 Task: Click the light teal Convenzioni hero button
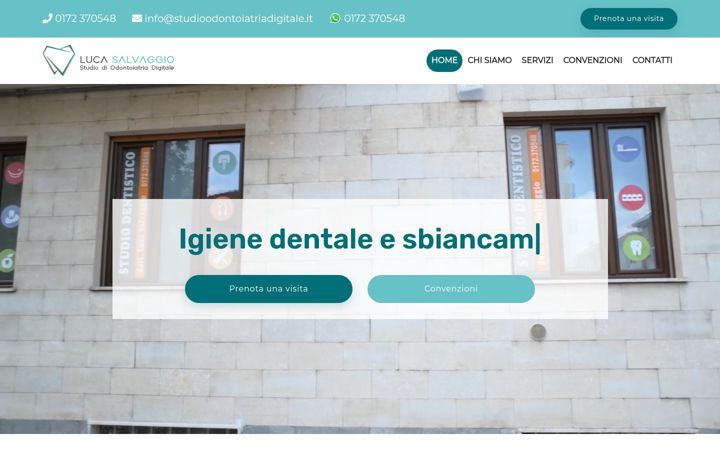(451, 289)
